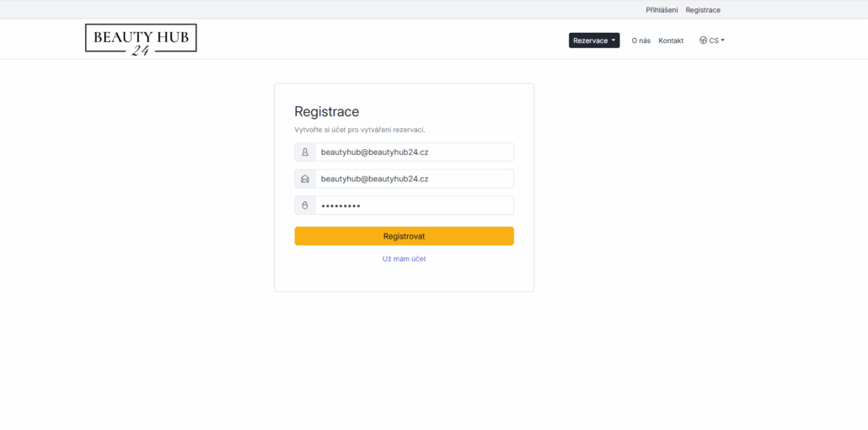Click the Registrace form heading
Viewport: 868px width, 430px height.
(326, 111)
